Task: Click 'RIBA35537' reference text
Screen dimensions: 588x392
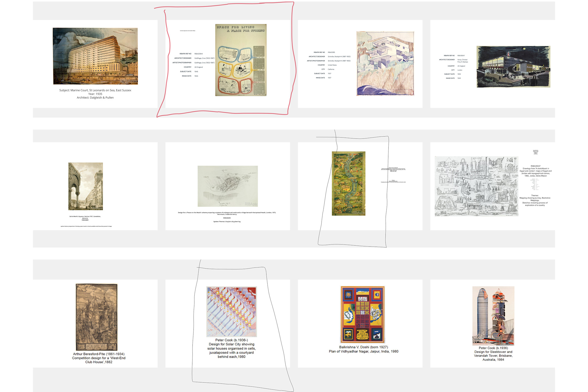Action: click(536, 166)
